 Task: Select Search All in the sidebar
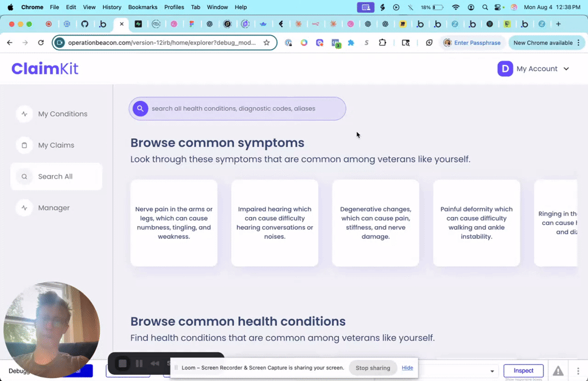56,177
